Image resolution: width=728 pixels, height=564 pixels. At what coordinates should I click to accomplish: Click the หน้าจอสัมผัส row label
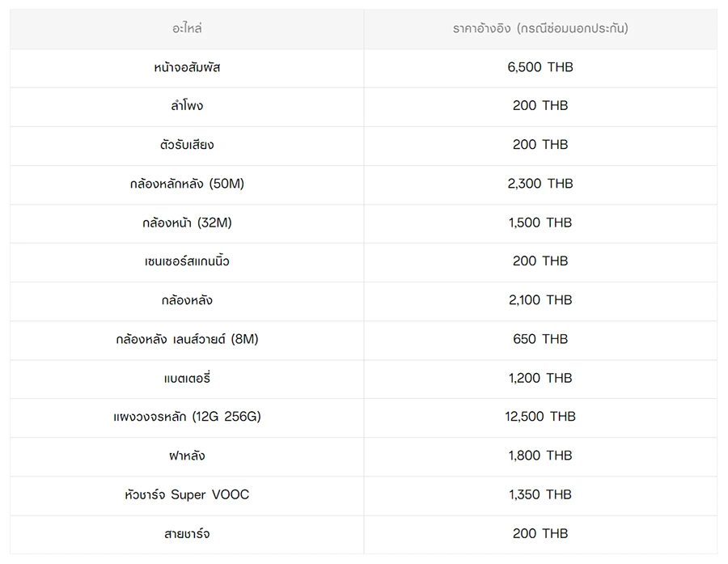pyautogui.click(x=187, y=68)
